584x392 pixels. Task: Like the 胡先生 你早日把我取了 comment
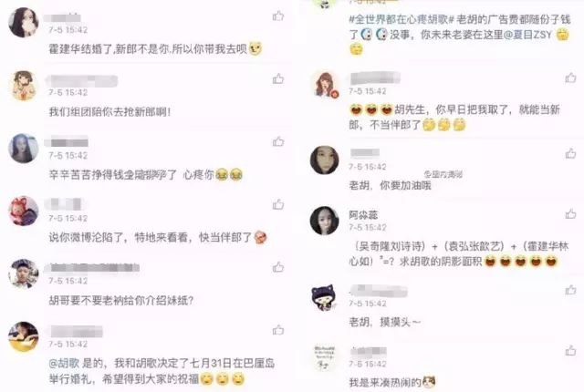(570, 77)
